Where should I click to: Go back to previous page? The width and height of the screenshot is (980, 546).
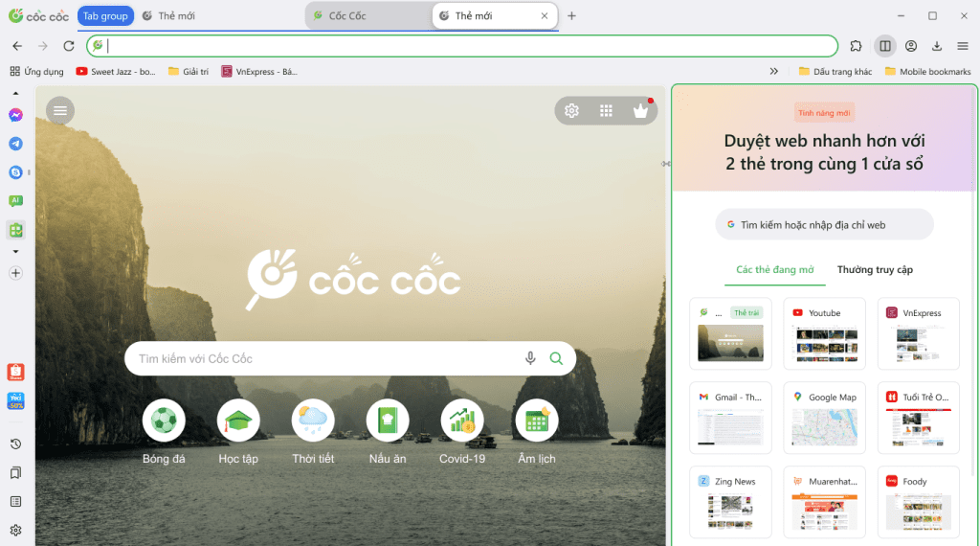click(17, 46)
